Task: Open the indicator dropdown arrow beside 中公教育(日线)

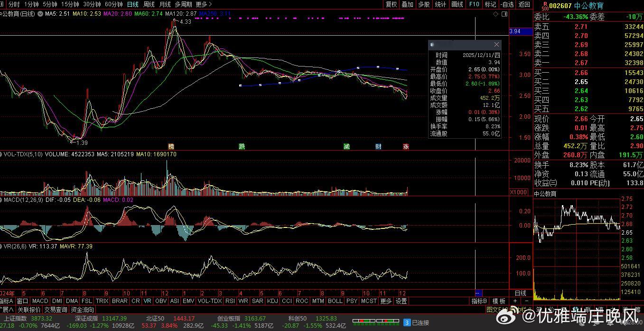Action: pyautogui.click(x=39, y=14)
